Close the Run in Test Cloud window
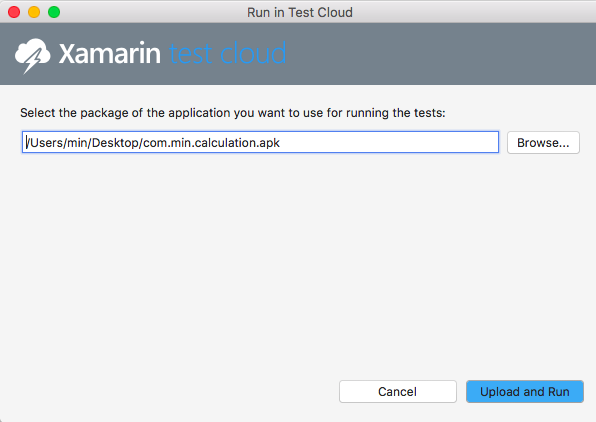 point(14,12)
